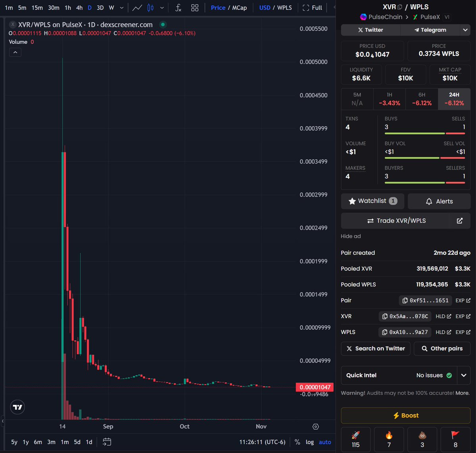Click the candlestick chart type icon
Viewport: 476px width, 453px height.
click(150, 8)
